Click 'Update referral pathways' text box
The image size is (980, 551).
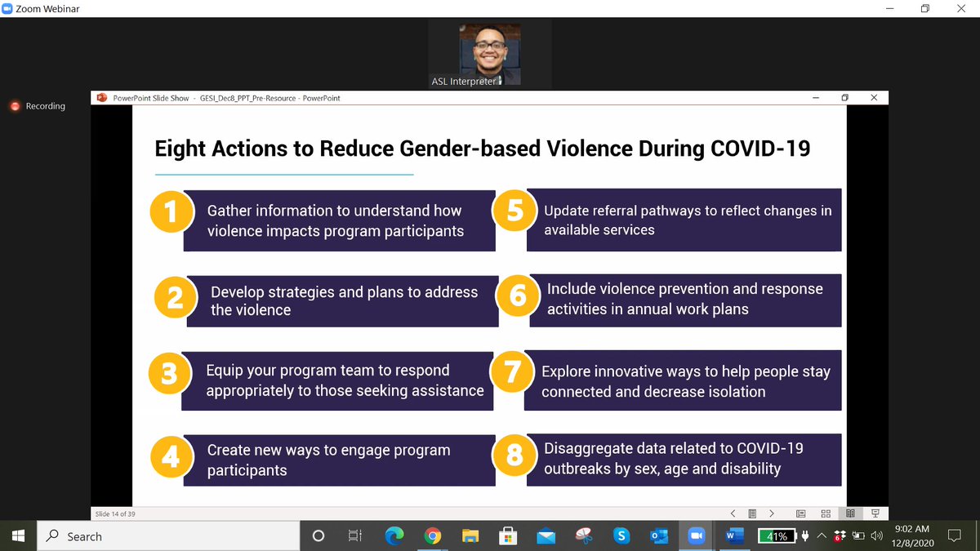(684, 220)
